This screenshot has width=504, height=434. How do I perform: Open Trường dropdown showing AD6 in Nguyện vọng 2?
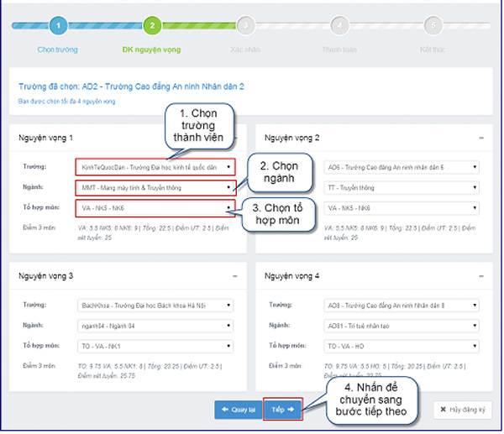coord(402,166)
